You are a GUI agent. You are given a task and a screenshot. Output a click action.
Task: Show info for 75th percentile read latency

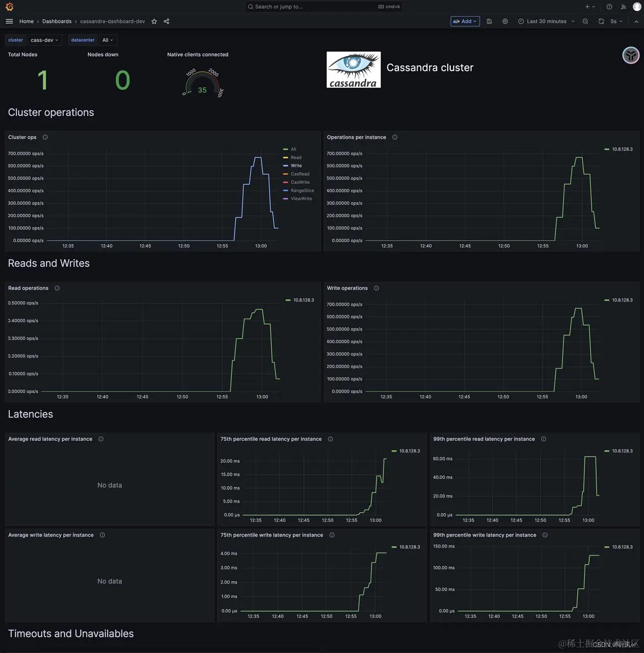[x=330, y=439]
